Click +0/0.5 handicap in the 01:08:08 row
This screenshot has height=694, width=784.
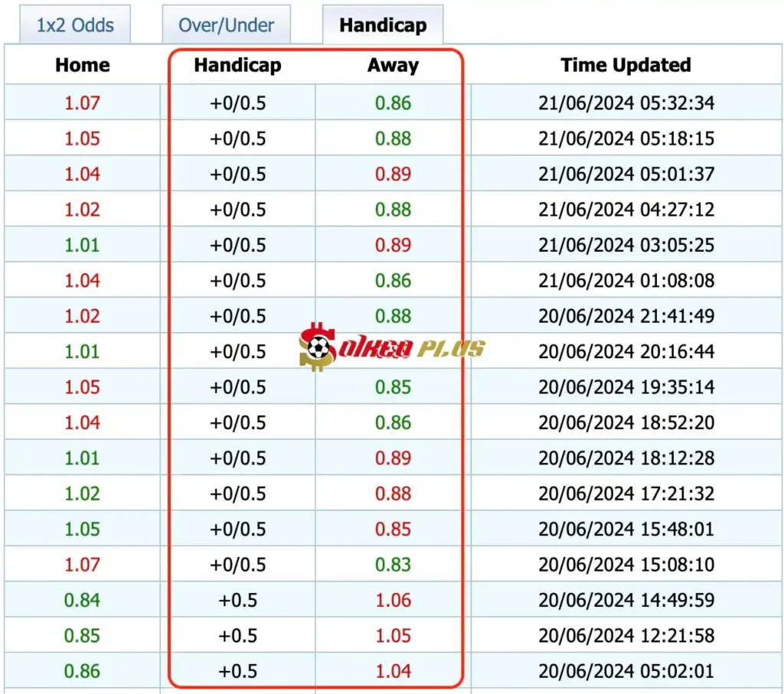click(x=237, y=281)
